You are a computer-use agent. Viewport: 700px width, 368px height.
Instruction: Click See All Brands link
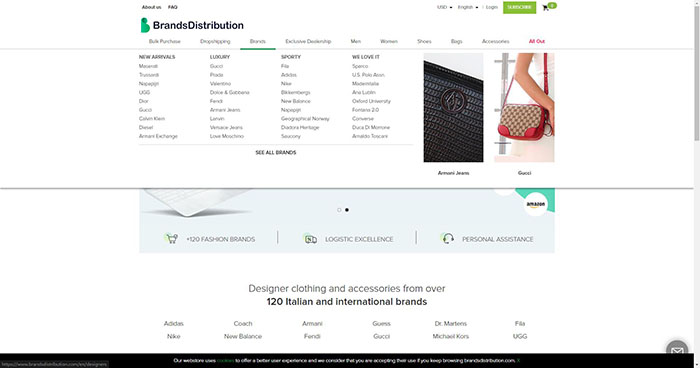coord(275,153)
